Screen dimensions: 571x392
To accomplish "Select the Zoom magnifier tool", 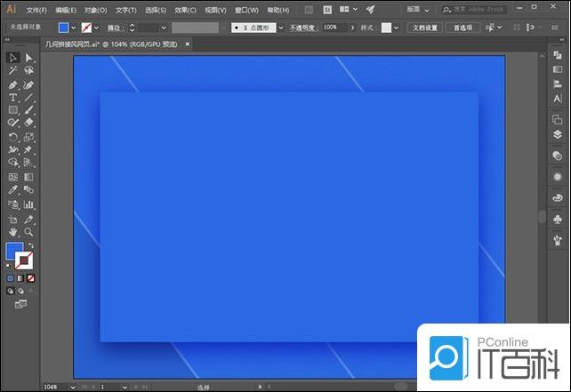I will click(x=28, y=232).
